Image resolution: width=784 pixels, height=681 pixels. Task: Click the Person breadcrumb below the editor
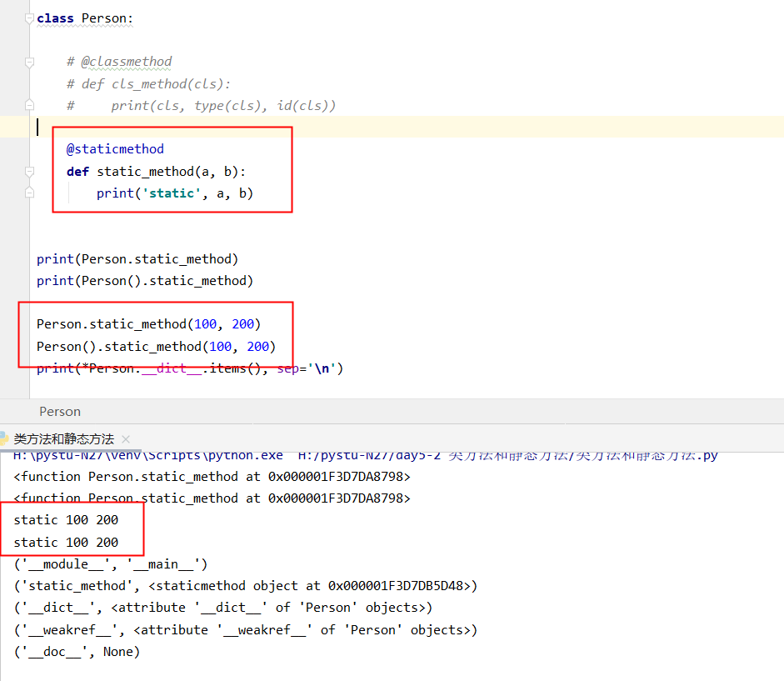click(60, 412)
